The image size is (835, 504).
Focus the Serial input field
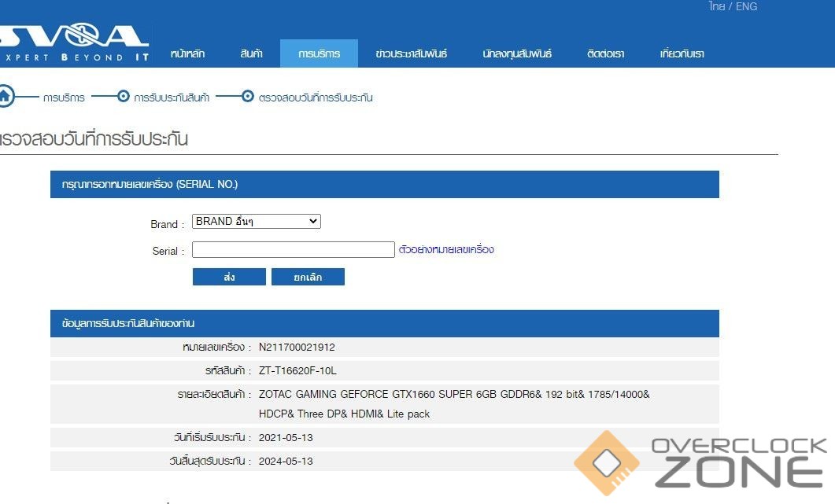(293, 250)
